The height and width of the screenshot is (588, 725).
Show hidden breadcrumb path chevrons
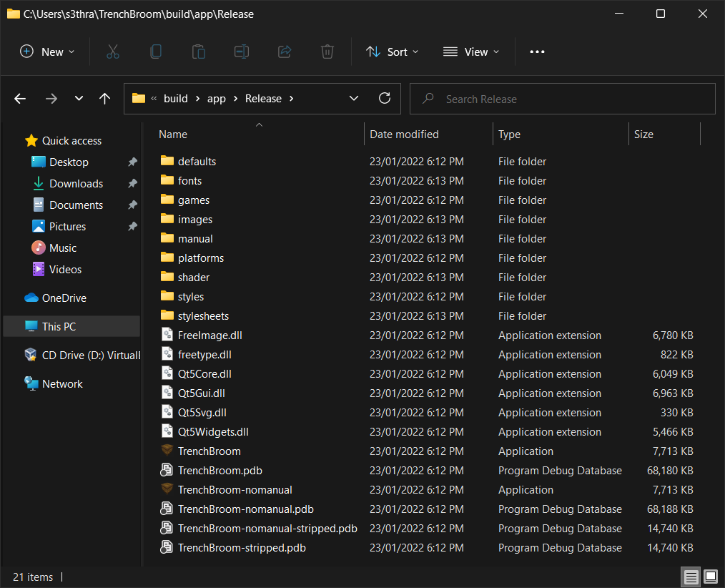coord(154,99)
